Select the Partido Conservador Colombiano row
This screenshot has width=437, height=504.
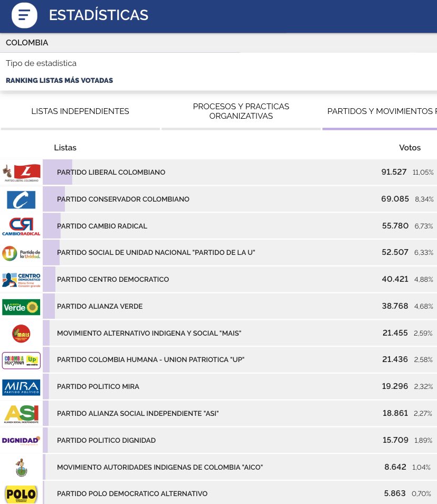tap(240, 199)
